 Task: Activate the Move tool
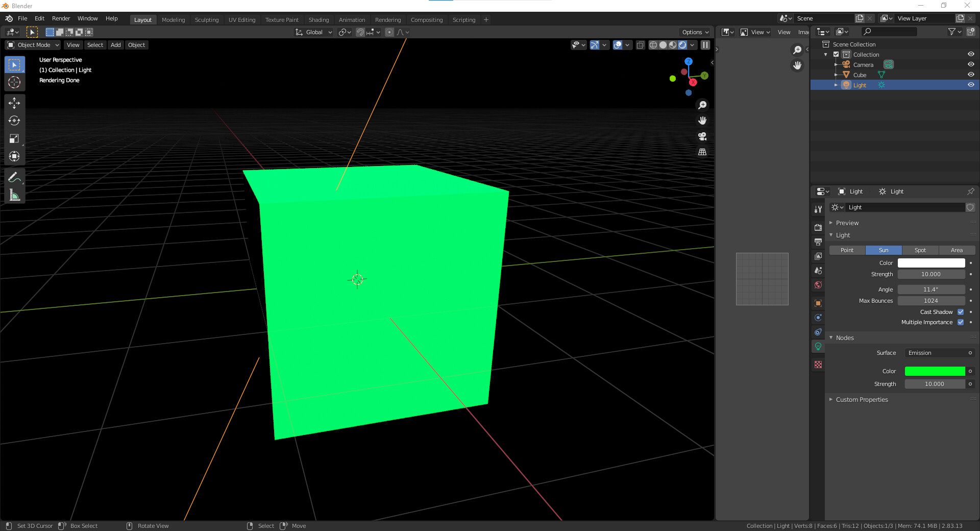tap(14, 103)
